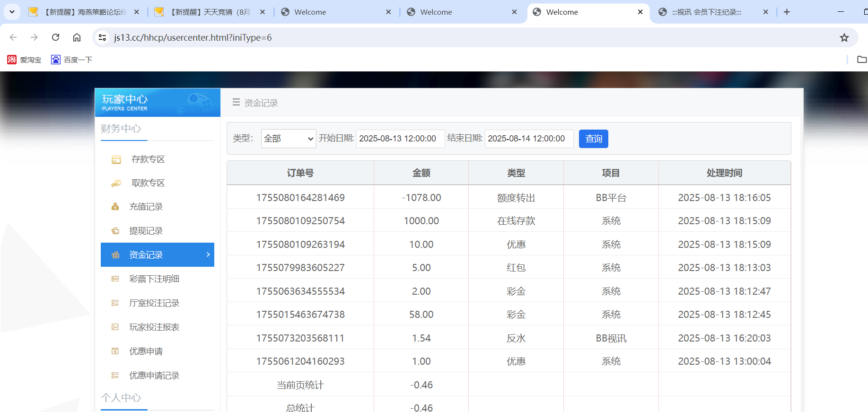Reload the page using the refresh icon

pyautogui.click(x=55, y=37)
